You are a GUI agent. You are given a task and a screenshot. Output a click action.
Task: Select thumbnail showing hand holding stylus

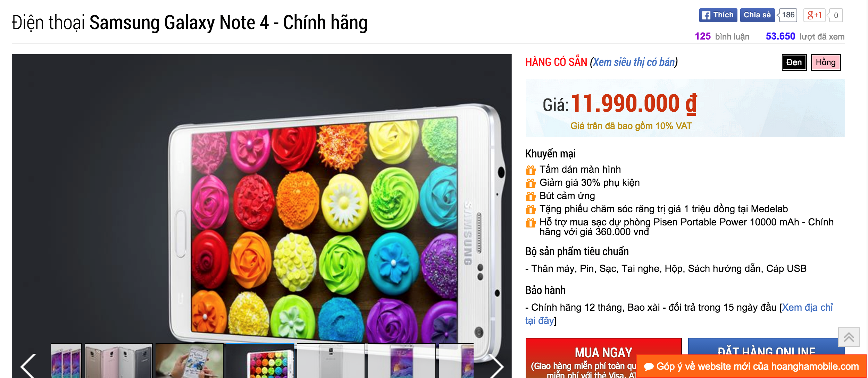pyautogui.click(x=189, y=361)
